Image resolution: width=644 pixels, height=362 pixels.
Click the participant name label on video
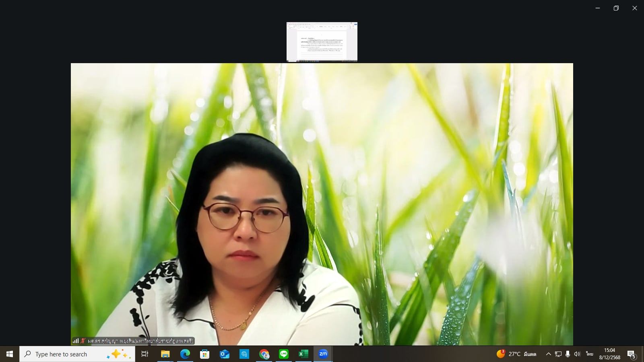(140, 341)
